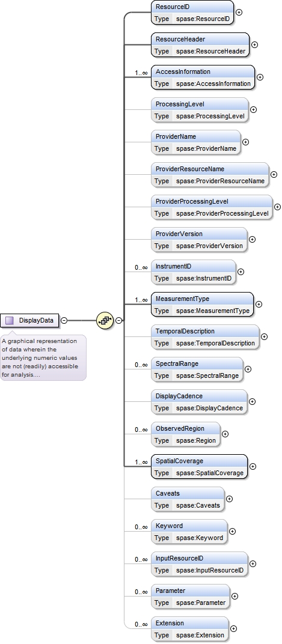Expand the ObservedRegion plus icon
282x644 pixels.
point(225,434)
